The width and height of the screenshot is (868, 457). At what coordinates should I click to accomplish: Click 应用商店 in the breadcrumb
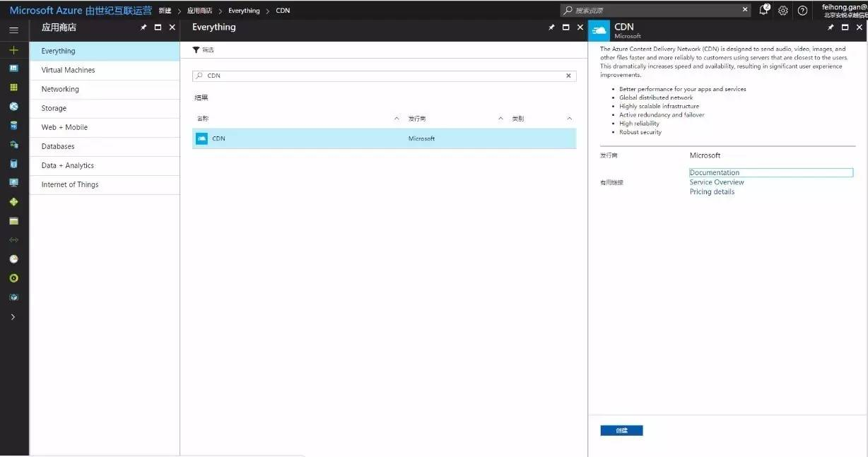pos(199,11)
